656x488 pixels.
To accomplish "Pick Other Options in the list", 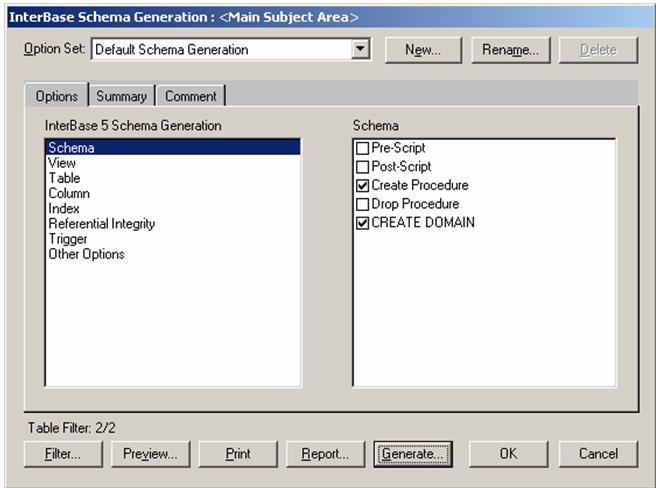I will tap(86, 254).
